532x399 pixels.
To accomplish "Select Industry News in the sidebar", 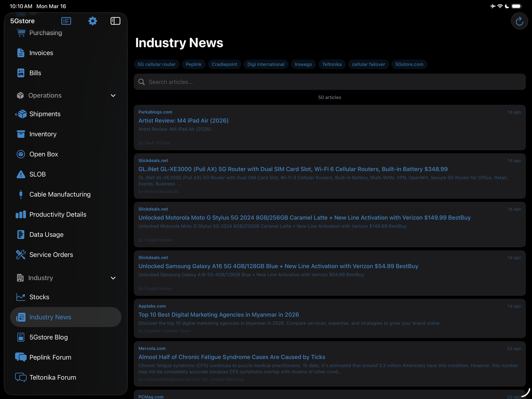I will [x=50, y=317].
